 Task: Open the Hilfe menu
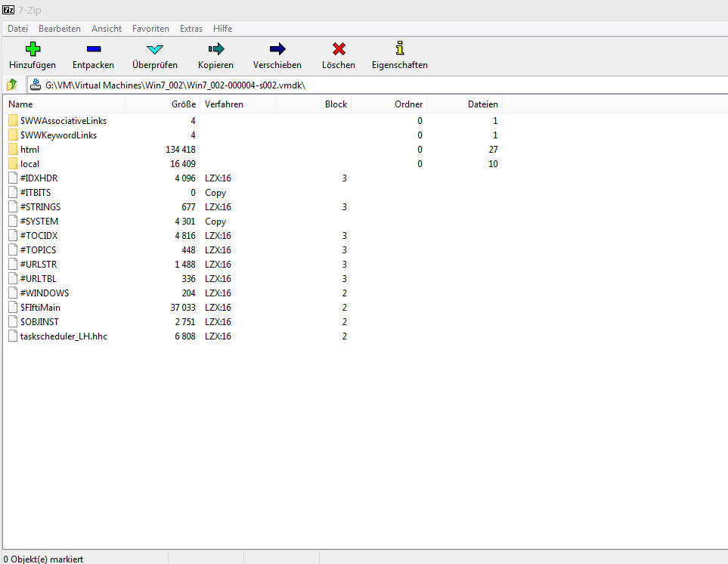click(222, 28)
